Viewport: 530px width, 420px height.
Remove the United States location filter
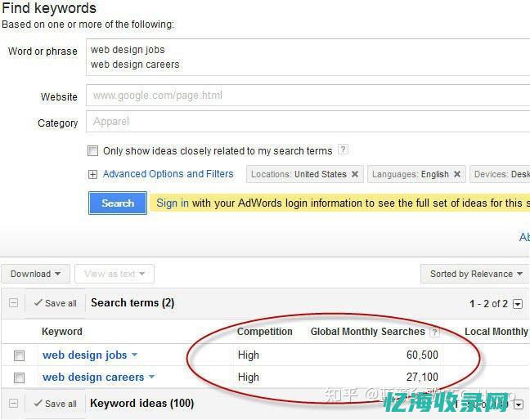coord(355,174)
